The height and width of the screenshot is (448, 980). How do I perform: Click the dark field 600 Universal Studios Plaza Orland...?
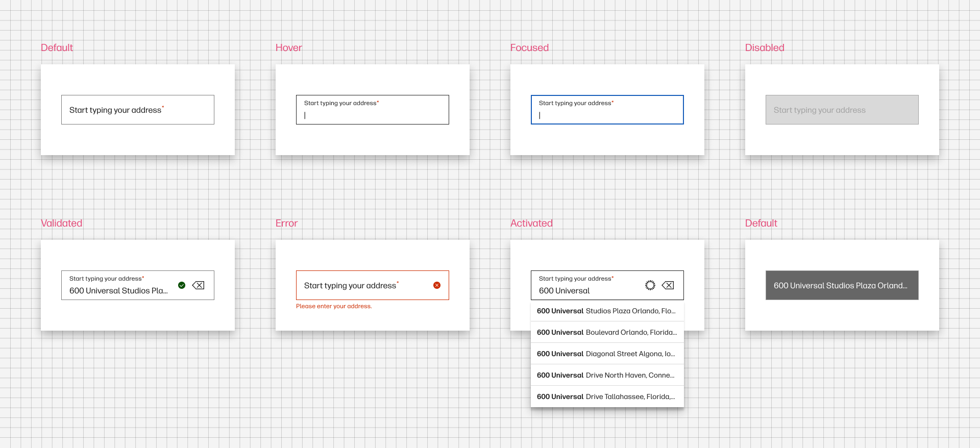point(842,285)
